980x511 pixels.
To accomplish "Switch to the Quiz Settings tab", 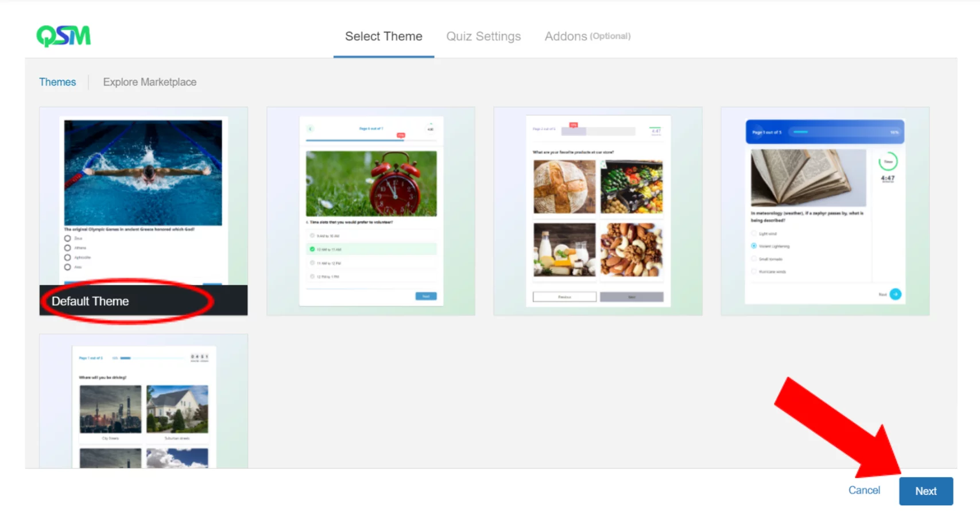I will coord(483,36).
